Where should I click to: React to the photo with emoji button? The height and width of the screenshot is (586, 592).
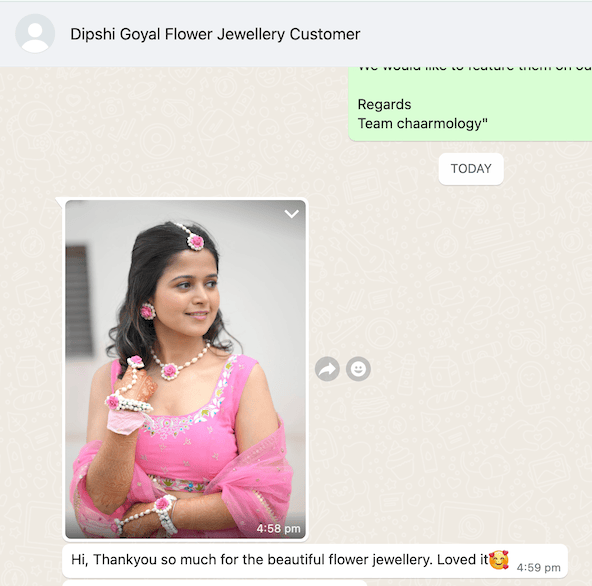pos(358,369)
